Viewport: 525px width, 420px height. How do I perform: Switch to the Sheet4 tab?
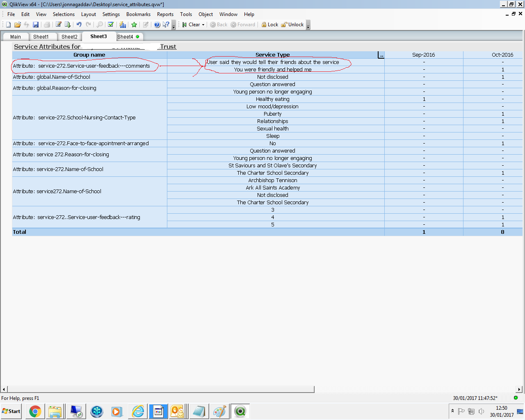point(126,37)
